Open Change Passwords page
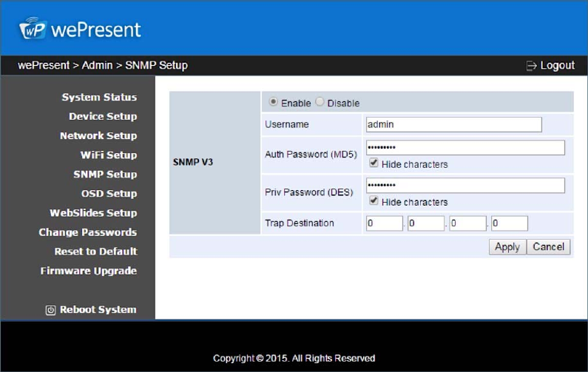588x372 pixels. [x=88, y=232]
